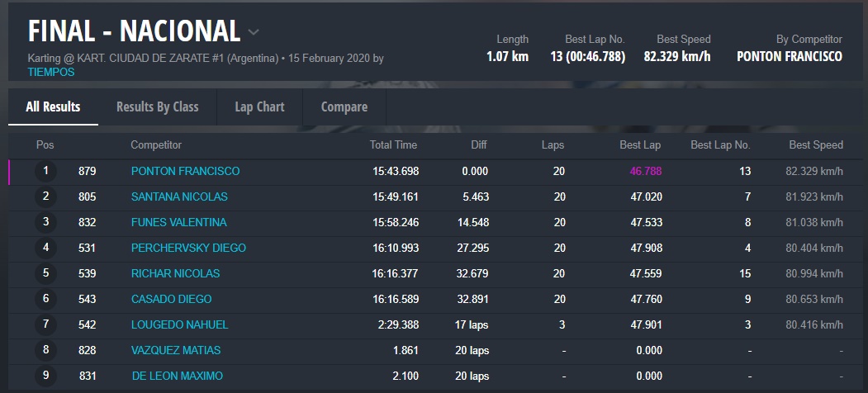The height and width of the screenshot is (393, 868).
Task: Click the position 2 circle badge
Action: click(x=46, y=196)
